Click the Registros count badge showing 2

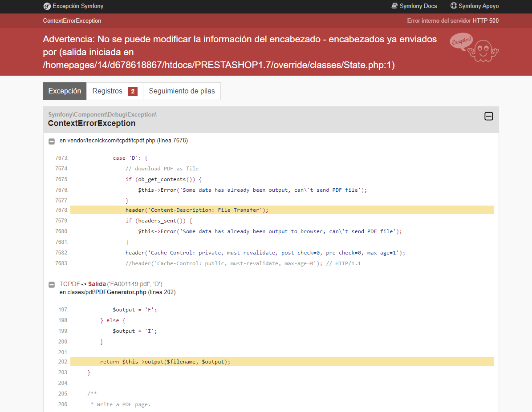tap(132, 91)
